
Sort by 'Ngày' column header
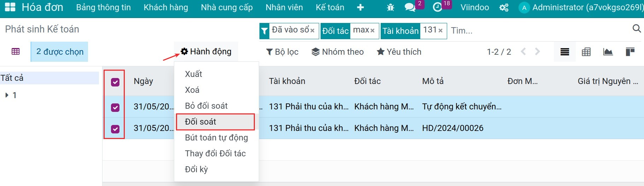tap(144, 81)
